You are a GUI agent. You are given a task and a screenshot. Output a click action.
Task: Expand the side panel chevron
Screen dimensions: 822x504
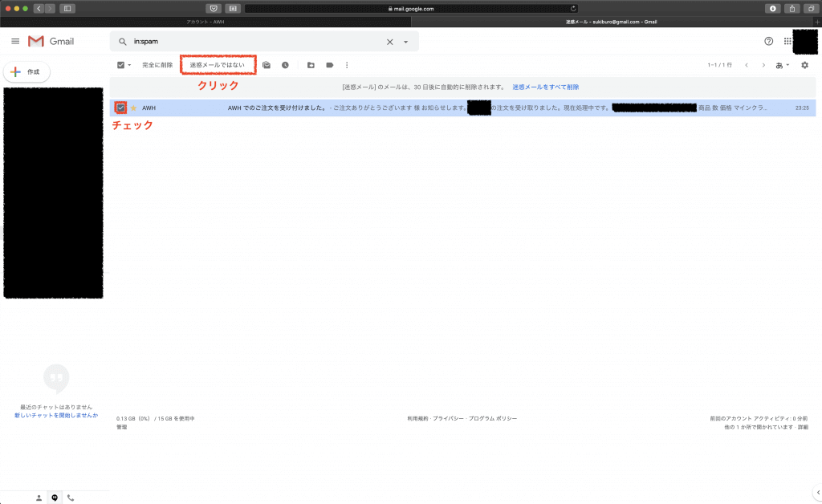pyautogui.click(x=818, y=493)
